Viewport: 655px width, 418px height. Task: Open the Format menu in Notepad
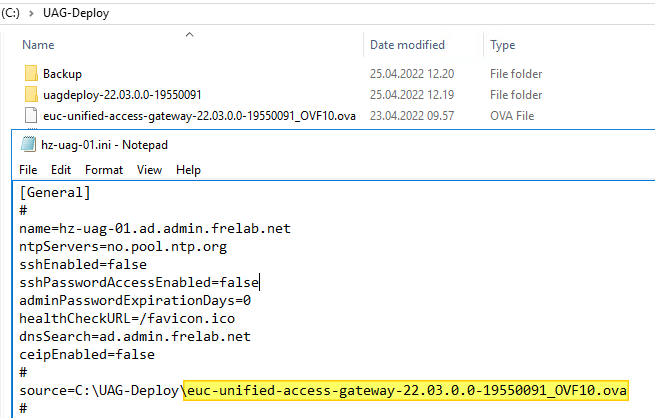104,170
